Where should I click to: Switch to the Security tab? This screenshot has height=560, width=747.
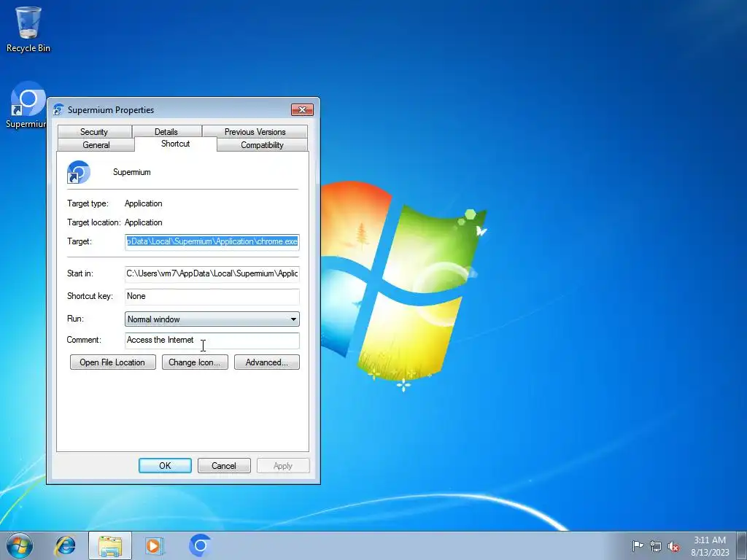pos(94,131)
